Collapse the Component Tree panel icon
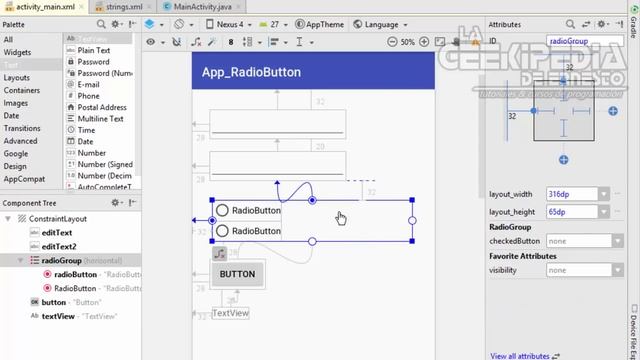 pyautogui.click(x=132, y=203)
